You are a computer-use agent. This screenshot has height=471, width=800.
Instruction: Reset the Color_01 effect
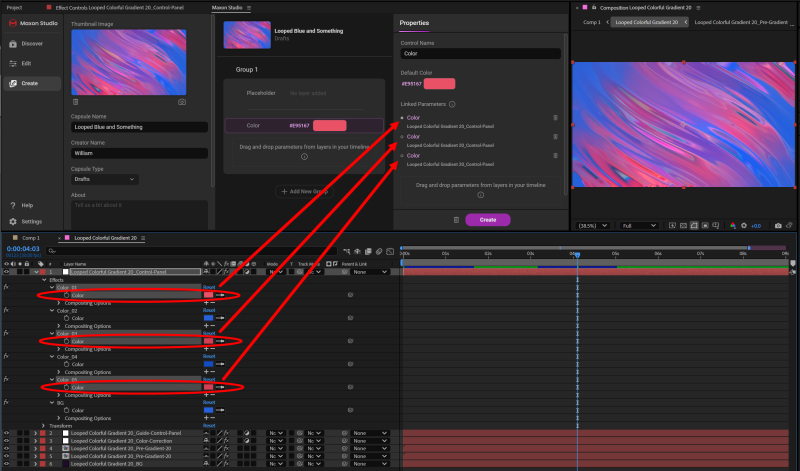click(x=209, y=287)
